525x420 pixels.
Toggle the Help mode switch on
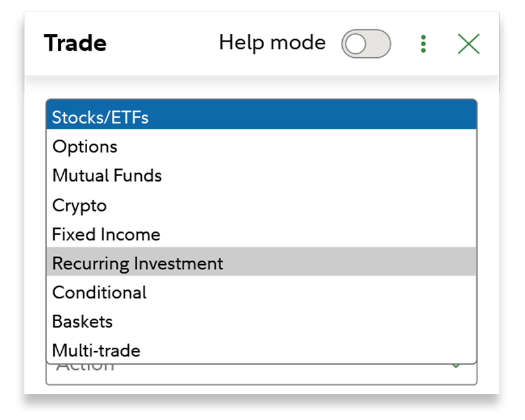tap(365, 43)
